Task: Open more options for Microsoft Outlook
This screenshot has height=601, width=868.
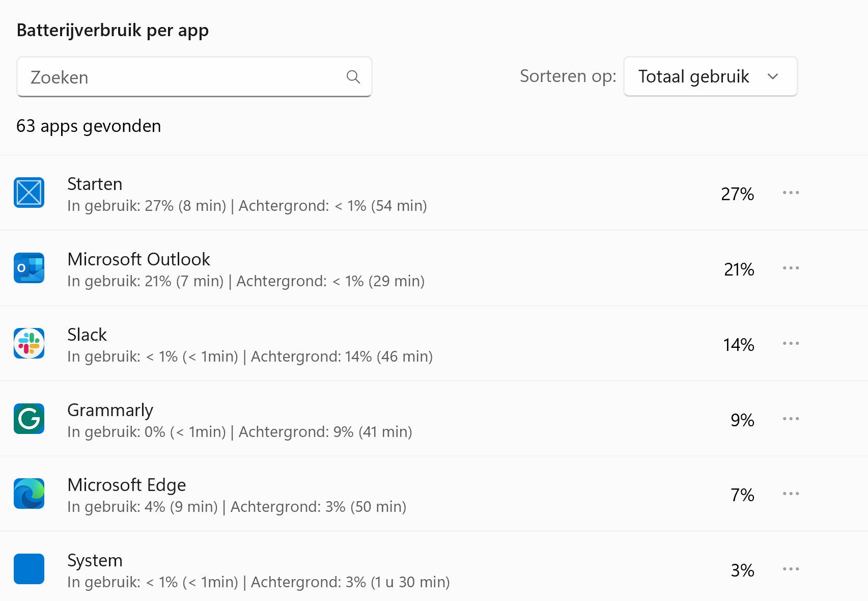Action: [791, 268]
